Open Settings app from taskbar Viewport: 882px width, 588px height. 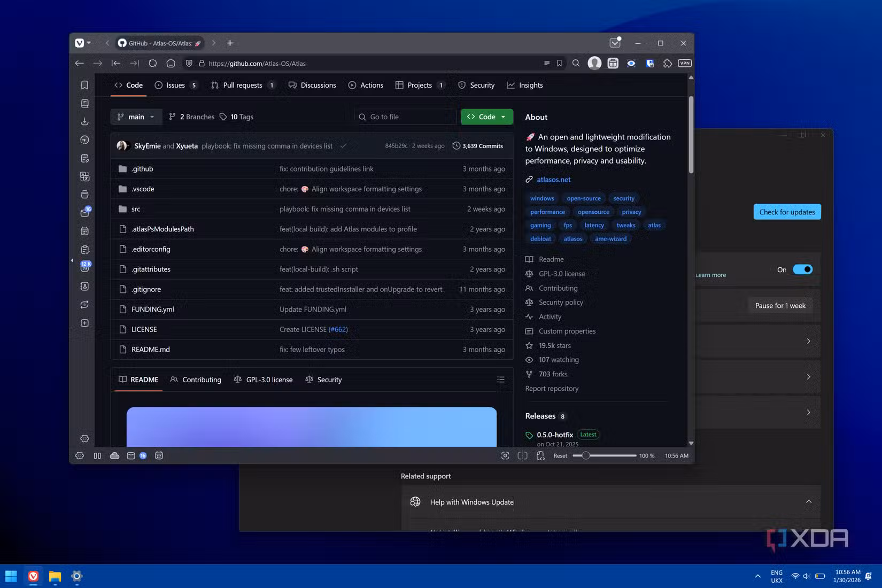[76, 576]
